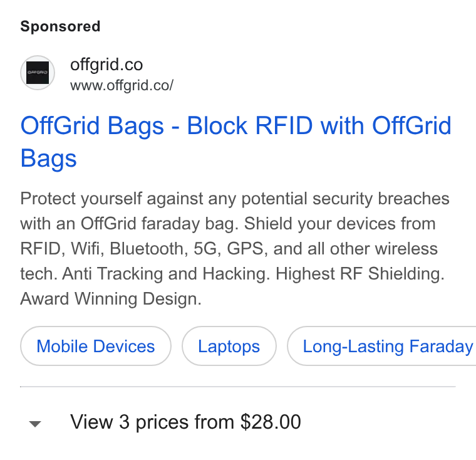The image size is (476, 460).
Task: Click the black OffGrid favicon logo
Action: (38, 73)
